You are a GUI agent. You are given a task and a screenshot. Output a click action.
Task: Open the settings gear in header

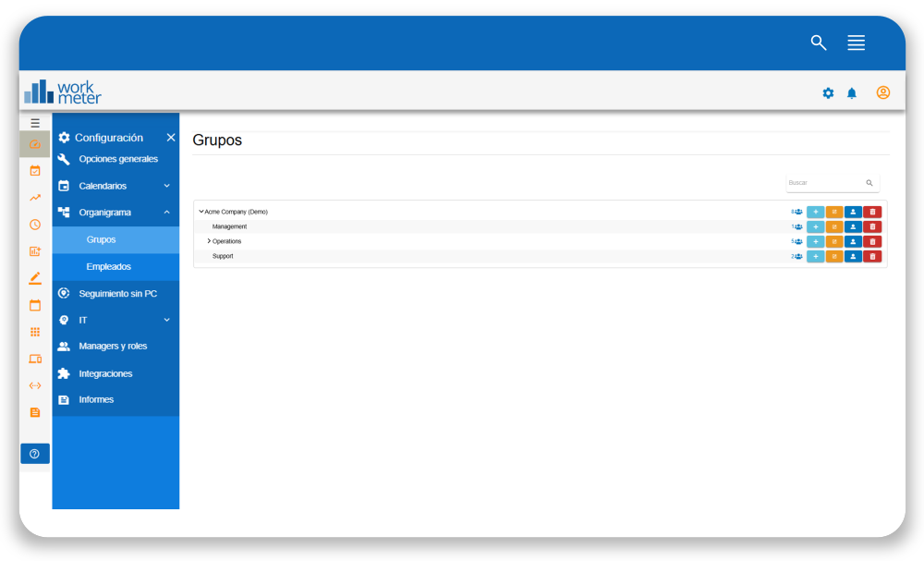coord(828,93)
